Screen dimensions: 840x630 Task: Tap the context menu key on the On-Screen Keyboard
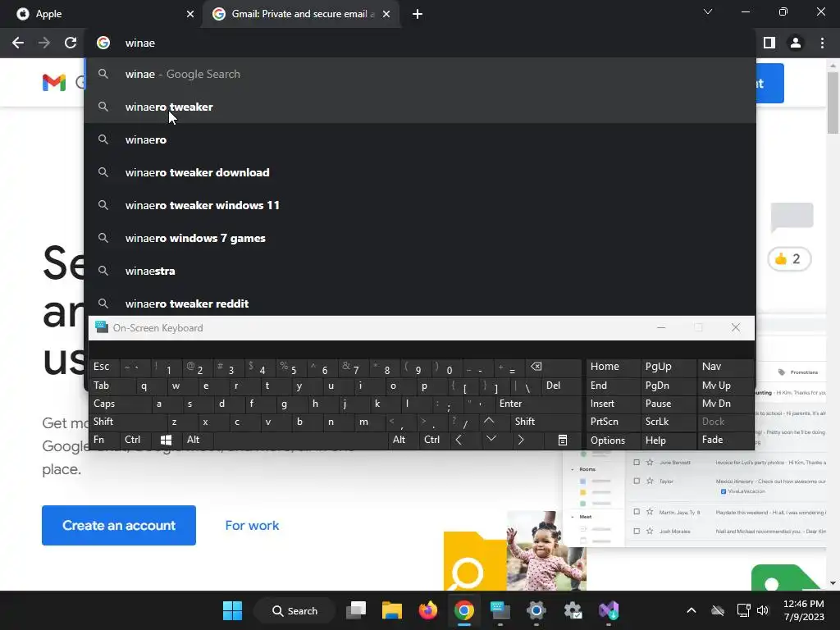click(x=563, y=440)
